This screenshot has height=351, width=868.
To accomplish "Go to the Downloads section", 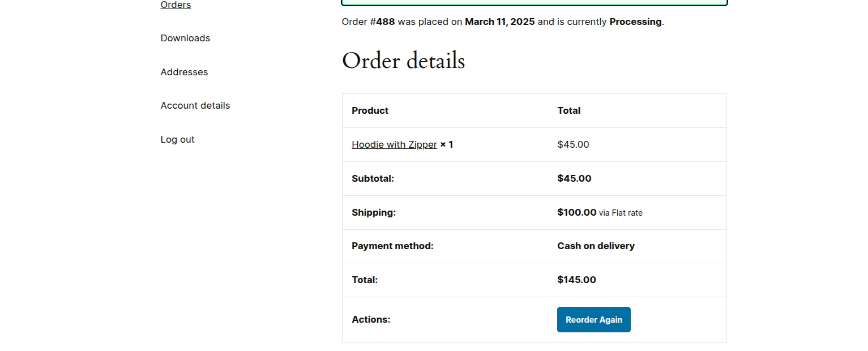I will click(x=185, y=38).
